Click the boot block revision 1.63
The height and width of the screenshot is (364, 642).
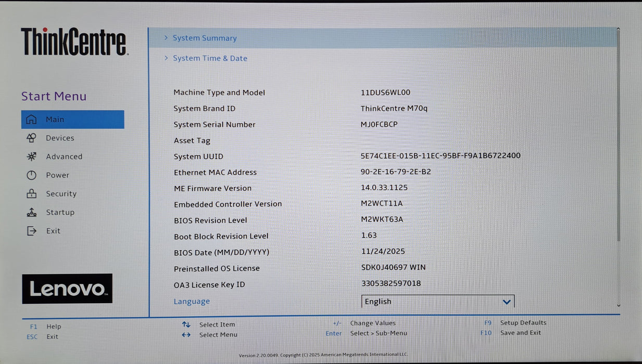[369, 235]
